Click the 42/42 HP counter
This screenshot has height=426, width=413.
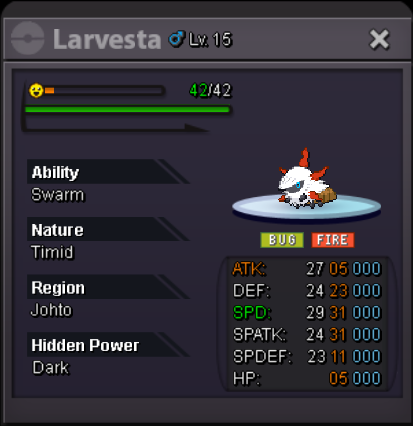coord(210,90)
